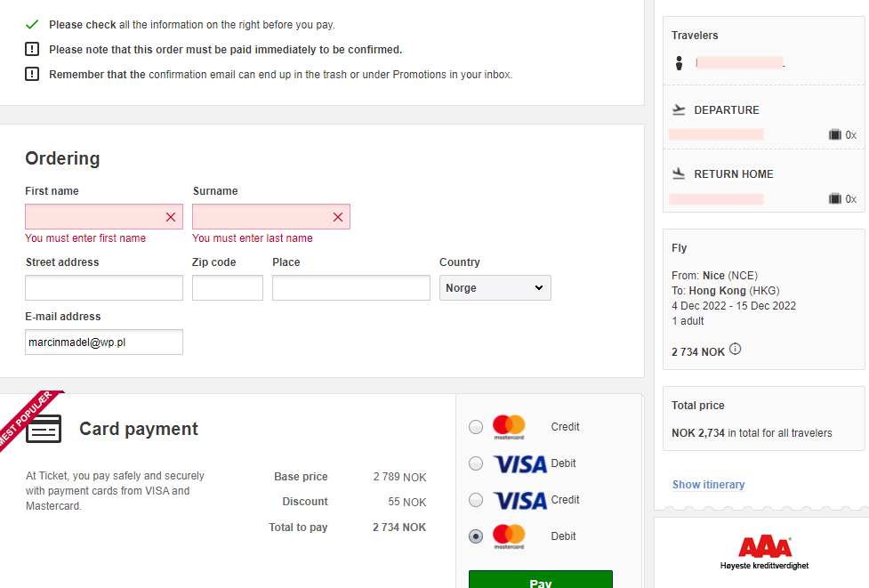Click the AAA credit rating logo
This screenshot has width=869, height=588.
[765, 552]
